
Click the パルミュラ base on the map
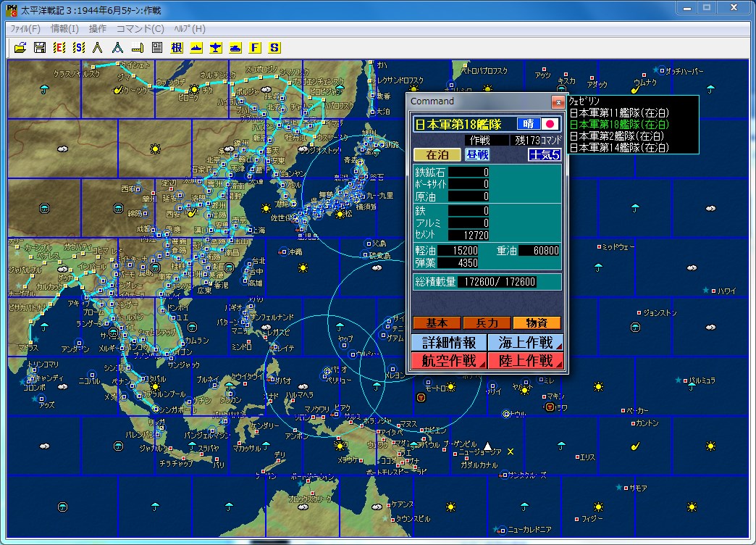(x=686, y=380)
